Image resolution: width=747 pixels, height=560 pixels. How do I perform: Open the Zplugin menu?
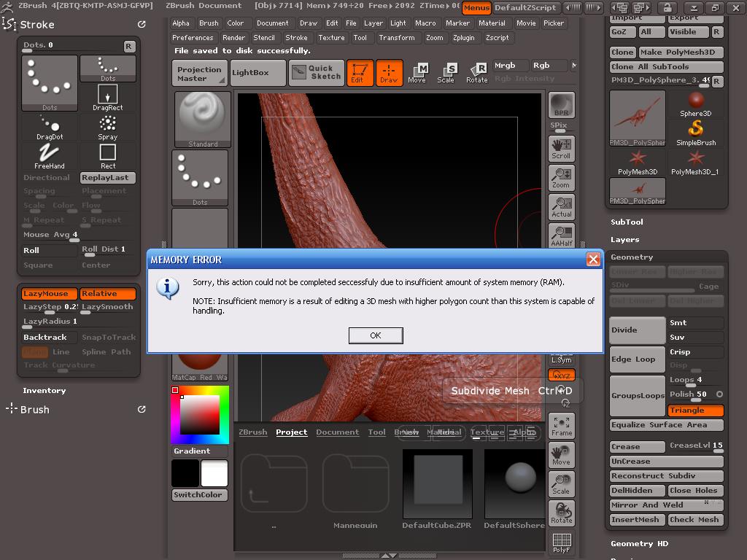[463, 38]
